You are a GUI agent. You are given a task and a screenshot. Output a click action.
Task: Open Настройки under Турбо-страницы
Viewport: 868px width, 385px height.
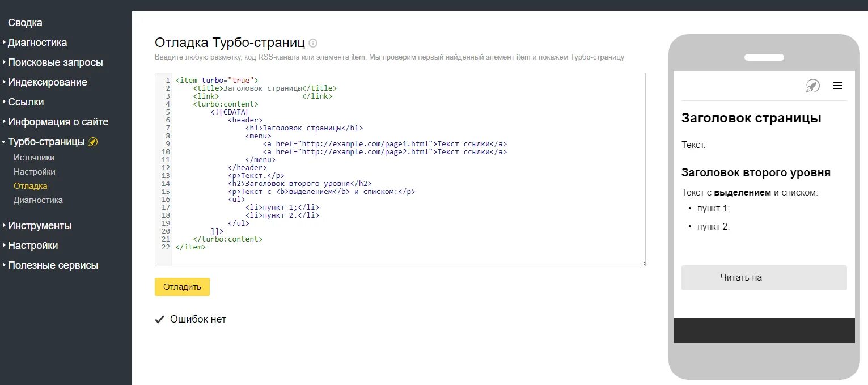pos(35,172)
